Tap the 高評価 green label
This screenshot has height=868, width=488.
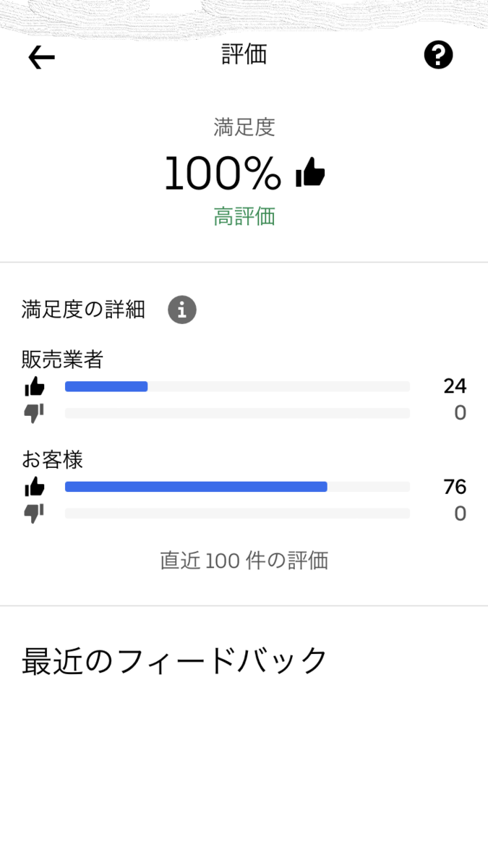coord(244,216)
